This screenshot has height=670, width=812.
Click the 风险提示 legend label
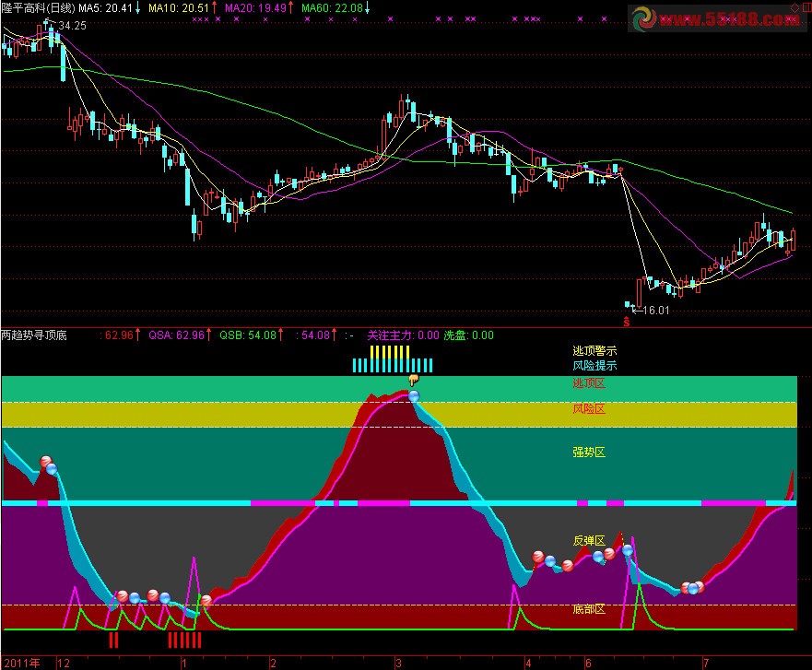click(x=594, y=366)
